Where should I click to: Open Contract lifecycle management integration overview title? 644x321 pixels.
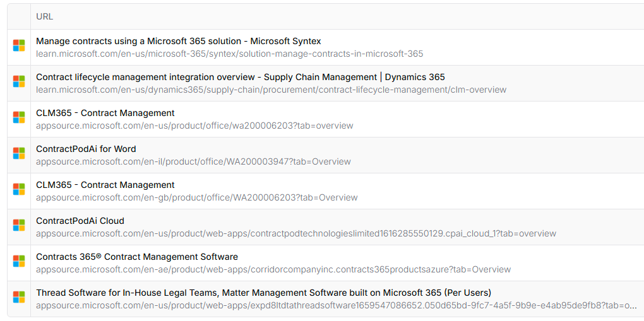pos(241,77)
